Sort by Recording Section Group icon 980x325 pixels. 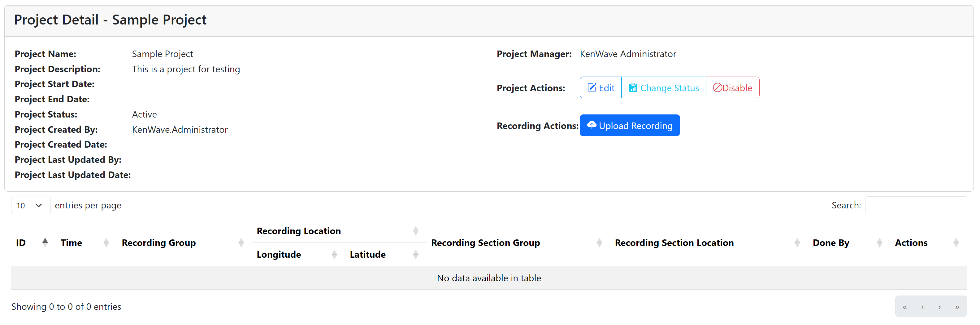[x=599, y=242]
